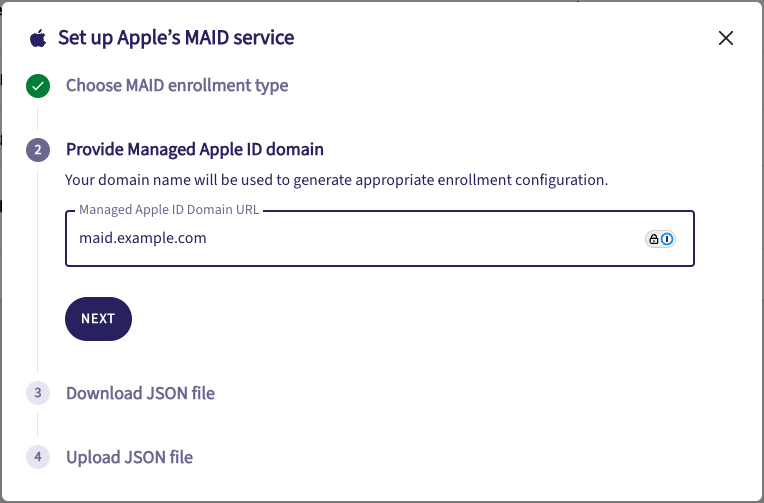Click the stepper line left of the NEXT button

point(38,319)
